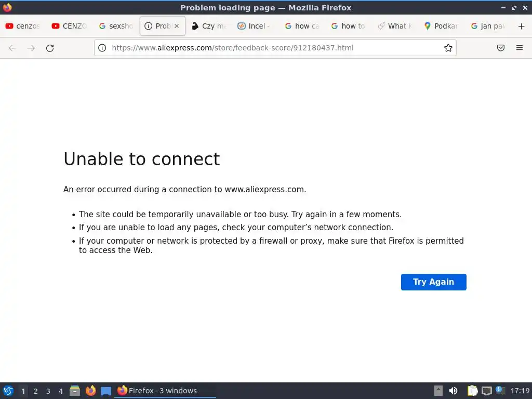Close the Firefox window
Image resolution: width=532 pixels, height=399 pixels.
(525, 7)
